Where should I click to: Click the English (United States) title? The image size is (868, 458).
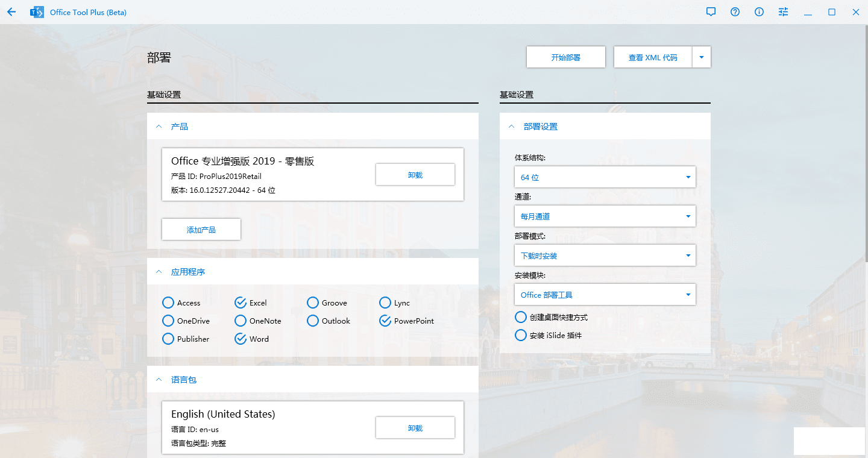pos(223,414)
